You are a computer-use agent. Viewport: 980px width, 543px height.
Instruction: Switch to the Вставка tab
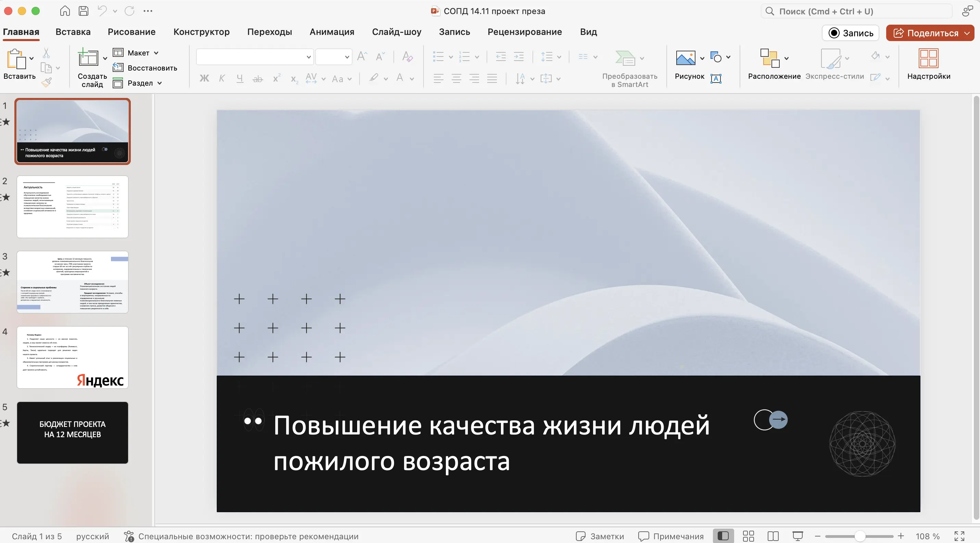73,31
